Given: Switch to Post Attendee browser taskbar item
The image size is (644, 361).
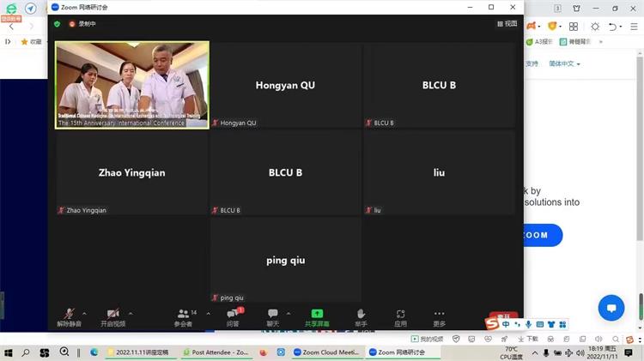Looking at the screenshot, I should click(216, 352).
